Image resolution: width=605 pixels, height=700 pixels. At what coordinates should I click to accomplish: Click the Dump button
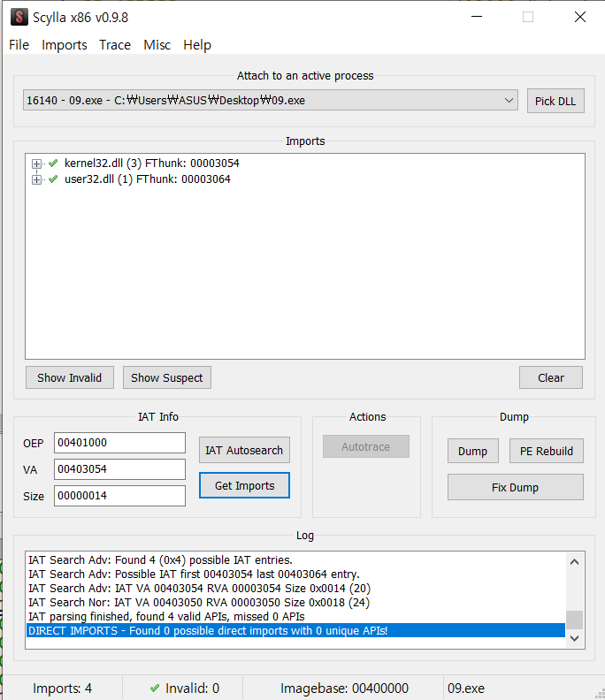(x=472, y=451)
